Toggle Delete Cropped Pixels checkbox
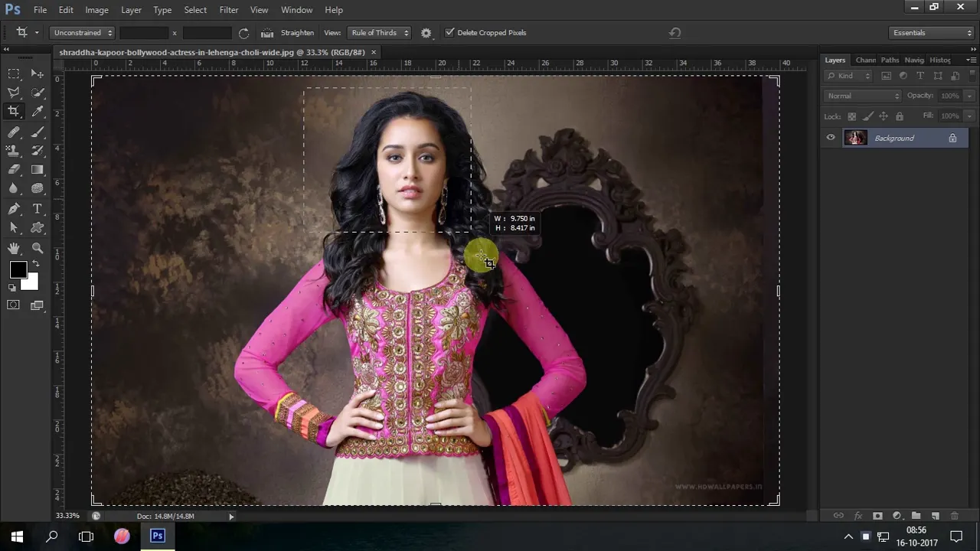Screen dimensions: 980x551 coord(449,33)
